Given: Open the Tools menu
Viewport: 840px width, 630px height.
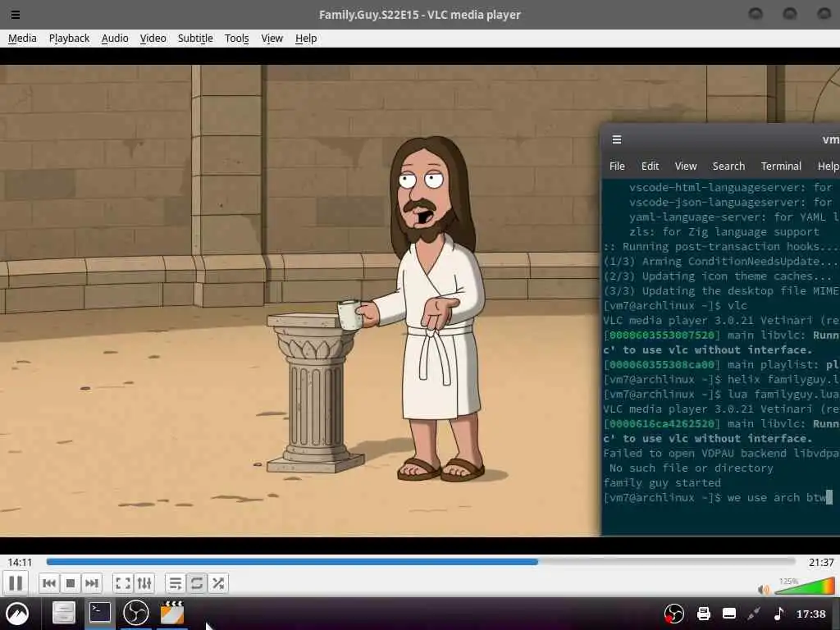Looking at the screenshot, I should click(236, 38).
